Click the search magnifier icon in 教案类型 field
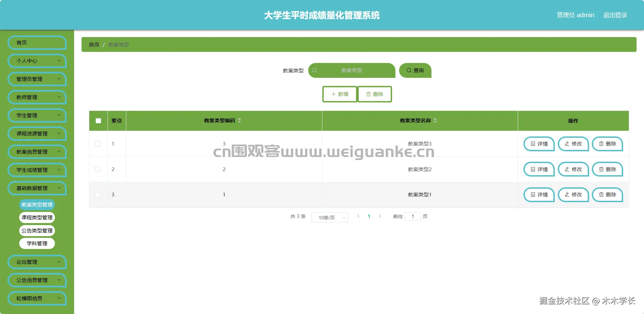Viewport: 644px width, 314px height. 315,70
